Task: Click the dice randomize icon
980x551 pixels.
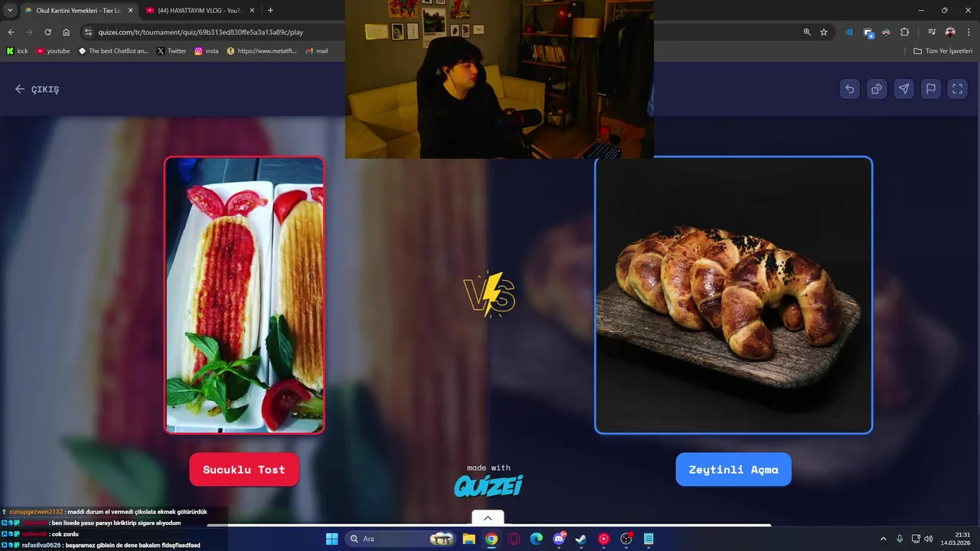Action: tap(877, 89)
